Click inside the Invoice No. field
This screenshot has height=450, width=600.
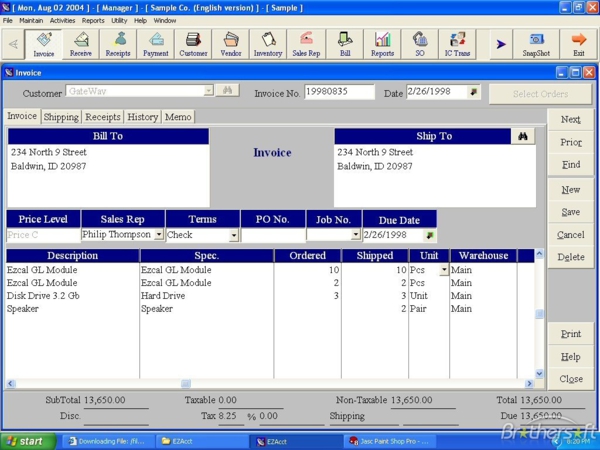pos(339,92)
